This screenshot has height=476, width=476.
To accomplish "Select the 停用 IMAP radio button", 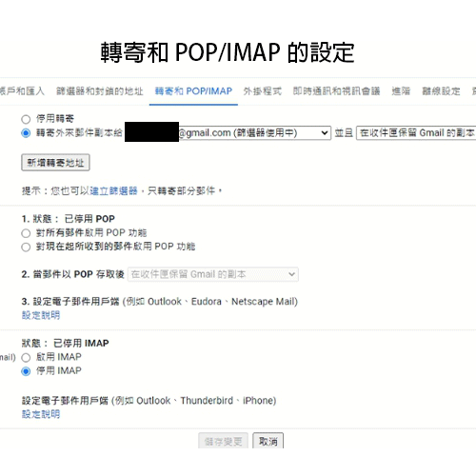I will 26,371.
